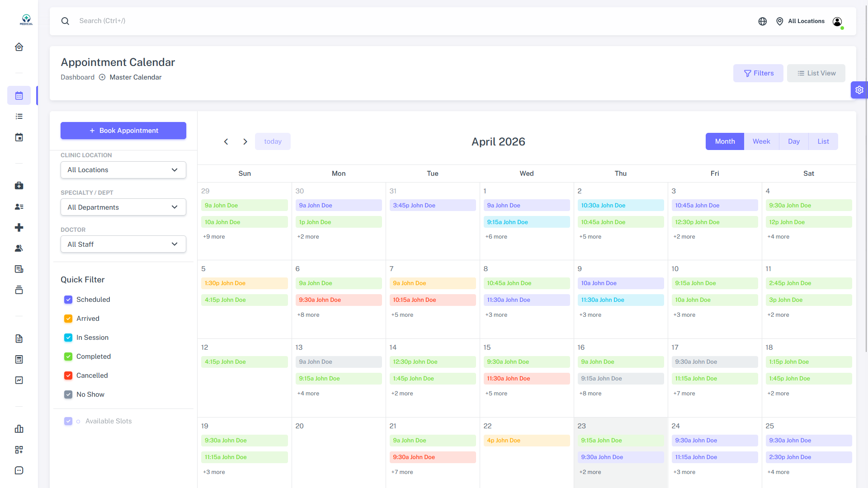The image size is (868, 488).
Task: Switch to Week view
Action: [x=761, y=141]
